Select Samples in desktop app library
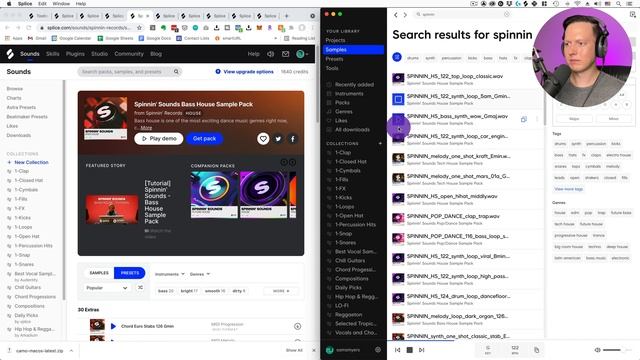The height and width of the screenshot is (360, 640). (353, 49)
